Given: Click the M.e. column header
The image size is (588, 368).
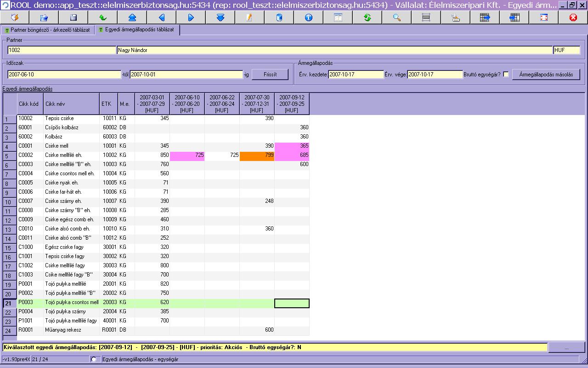Looking at the screenshot, I should (x=126, y=104).
